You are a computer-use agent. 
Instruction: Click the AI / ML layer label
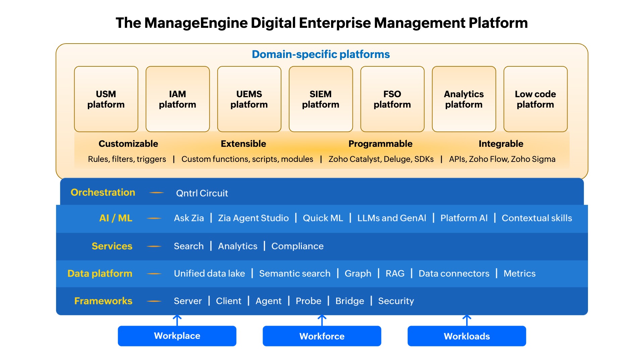116,218
